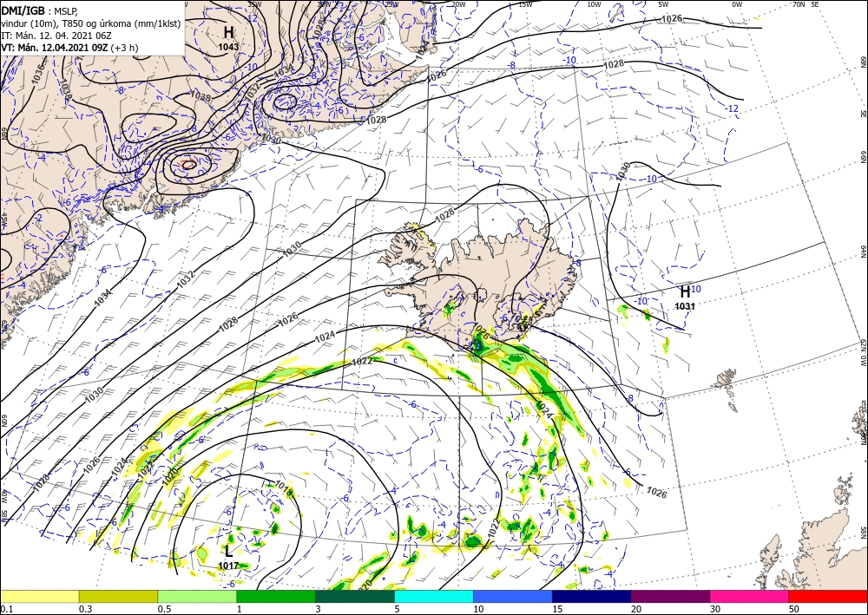Image resolution: width=868 pixels, height=615 pixels.
Task: Click the '0.1' legend value
Action: (x=5, y=609)
